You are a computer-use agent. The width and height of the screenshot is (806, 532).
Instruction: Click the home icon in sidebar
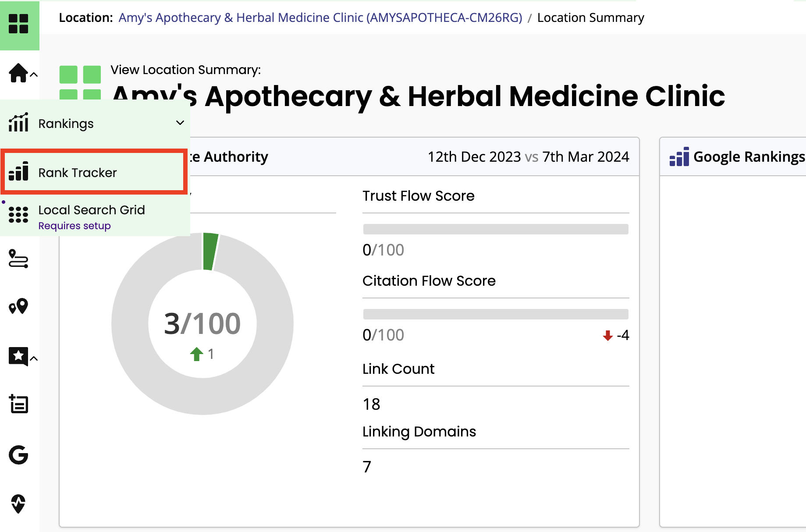coord(18,73)
